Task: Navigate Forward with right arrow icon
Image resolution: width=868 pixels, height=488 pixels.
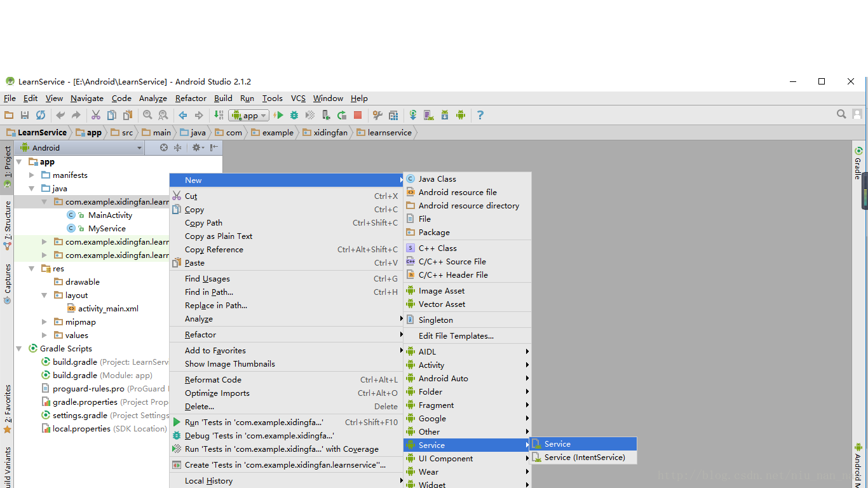Action: pyautogui.click(x=199, y=115)
